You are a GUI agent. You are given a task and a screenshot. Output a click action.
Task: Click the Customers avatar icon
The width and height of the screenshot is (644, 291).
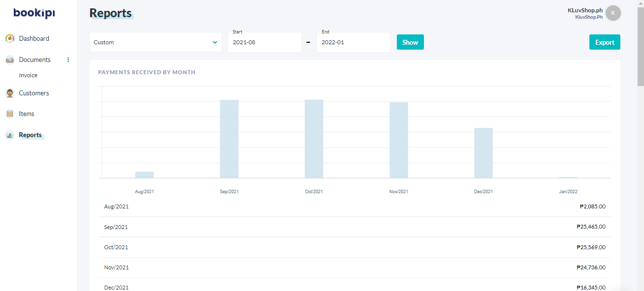[x=10, y=93]
